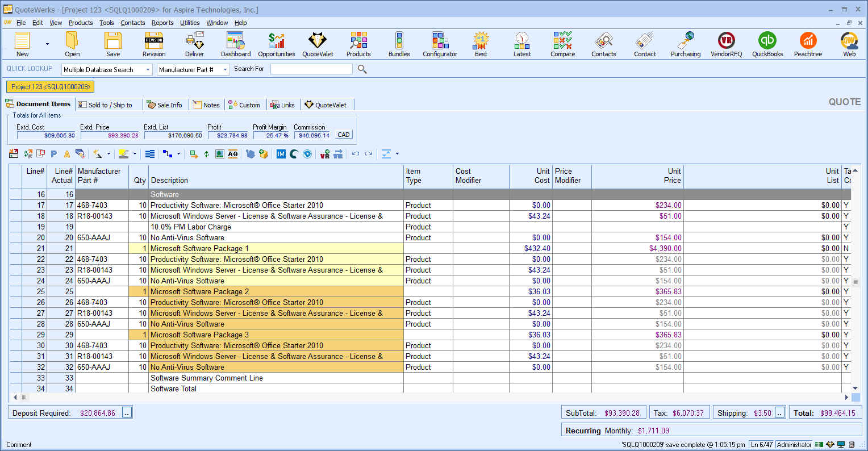
Task: Open QuickBooks integration icon
Action: (x=767, y=44)
